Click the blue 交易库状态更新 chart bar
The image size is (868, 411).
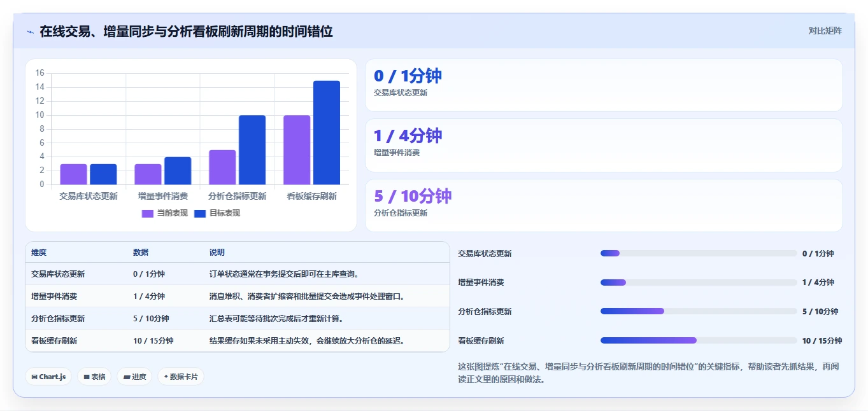pos(103,174)
